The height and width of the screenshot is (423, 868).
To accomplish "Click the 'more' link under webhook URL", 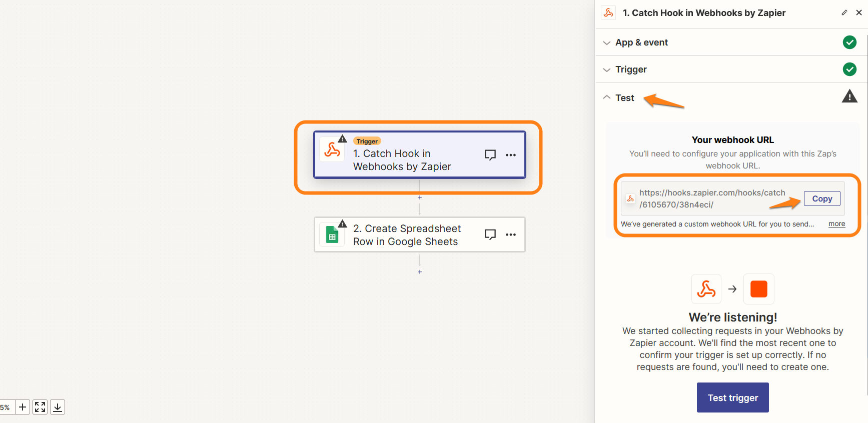I will [836, 224].
